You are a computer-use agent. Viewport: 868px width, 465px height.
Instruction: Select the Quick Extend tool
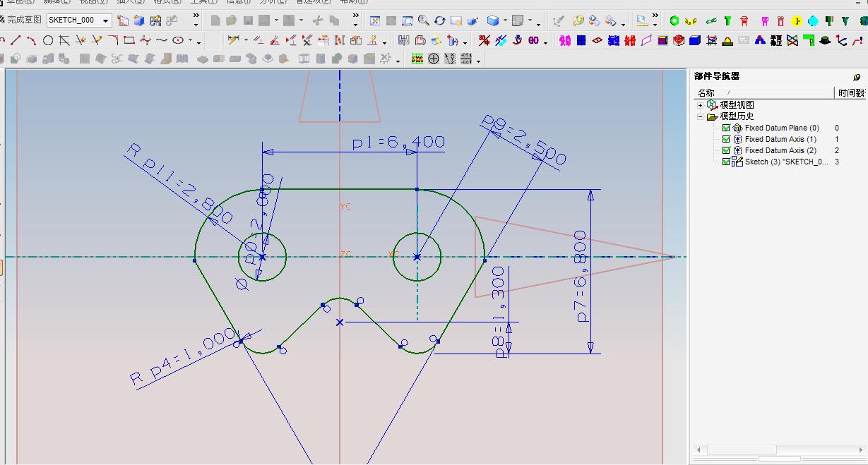tap(97, 40)
